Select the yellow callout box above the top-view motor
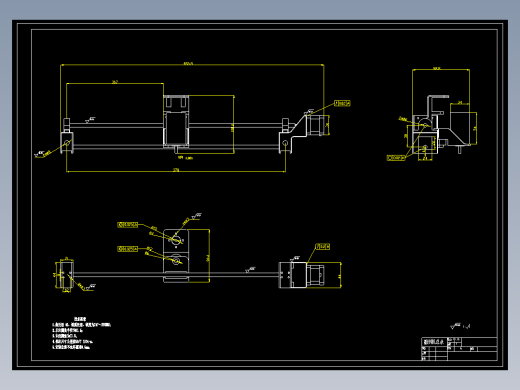The image size is (520, 390). click(x=322, y=247)
